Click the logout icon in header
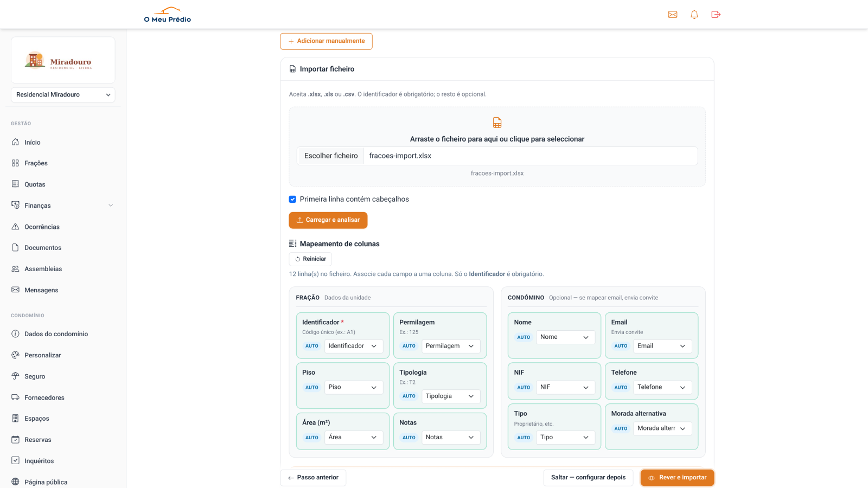868x488 pixels. coord(716,15)
